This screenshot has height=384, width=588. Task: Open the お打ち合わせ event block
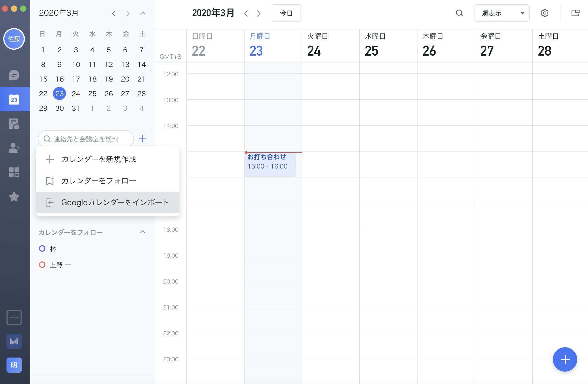(270, 164)
